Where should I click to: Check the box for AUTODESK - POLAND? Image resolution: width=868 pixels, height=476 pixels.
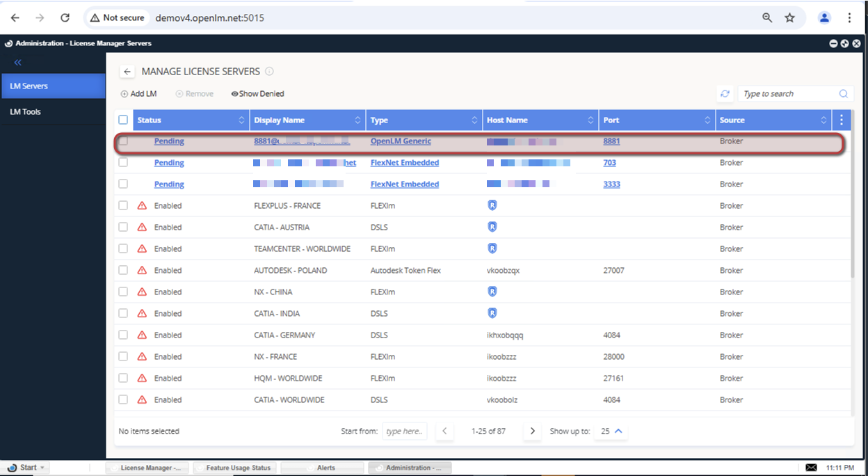[123, 271]
